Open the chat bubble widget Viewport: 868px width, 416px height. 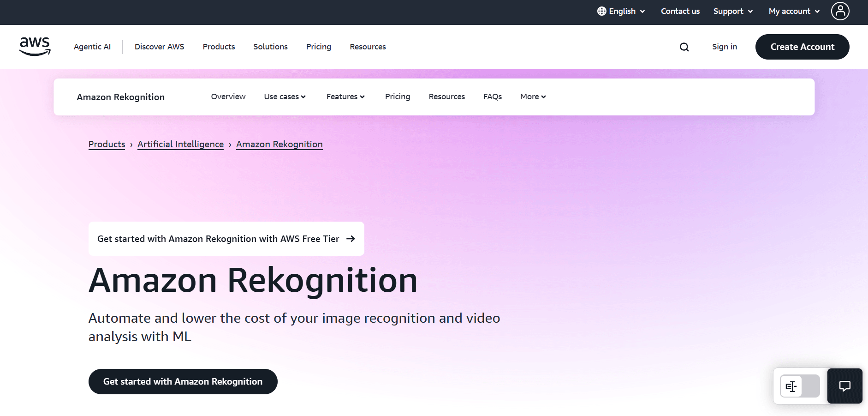844,386
